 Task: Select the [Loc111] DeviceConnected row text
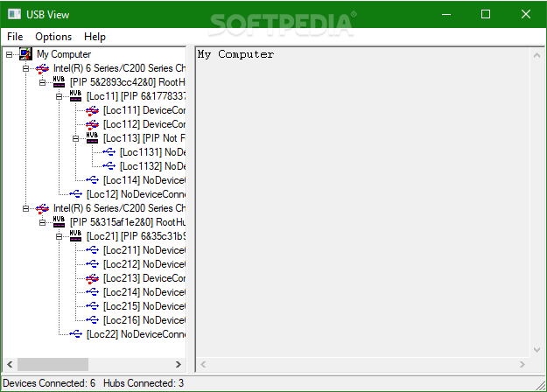click(x=144, y=110)
